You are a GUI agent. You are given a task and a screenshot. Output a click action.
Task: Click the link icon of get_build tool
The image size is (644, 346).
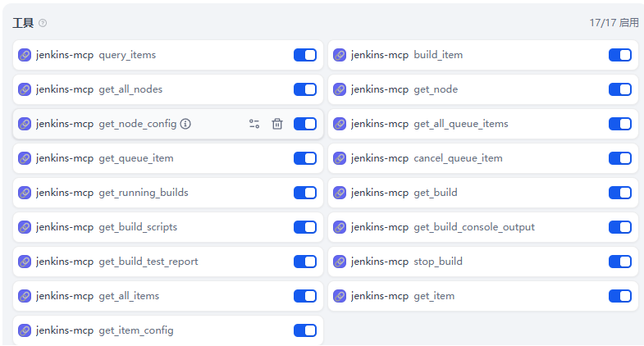340,193
